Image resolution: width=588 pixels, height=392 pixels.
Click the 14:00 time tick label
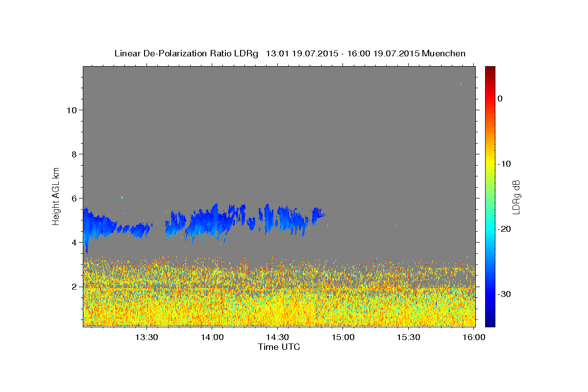point(212,338)
